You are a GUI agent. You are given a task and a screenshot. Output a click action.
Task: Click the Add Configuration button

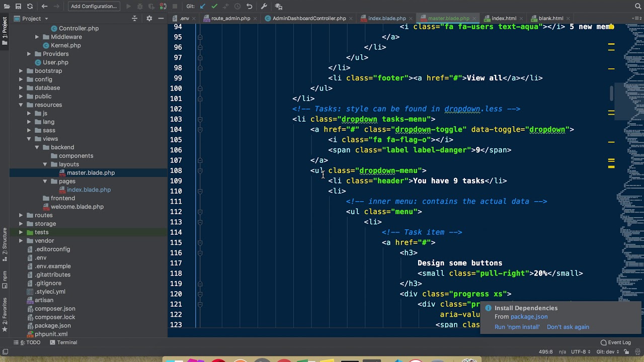(94, 6)
